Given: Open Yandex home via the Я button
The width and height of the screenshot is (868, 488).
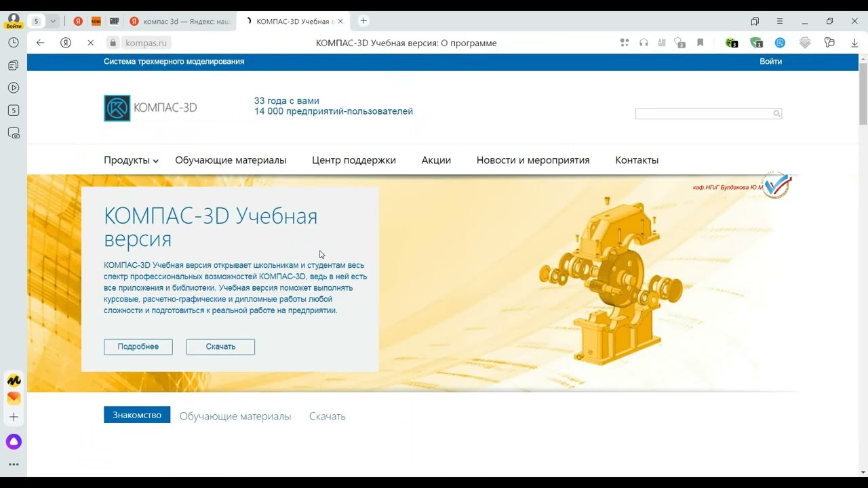Looking at the screenshot, I should coord(66,43).
